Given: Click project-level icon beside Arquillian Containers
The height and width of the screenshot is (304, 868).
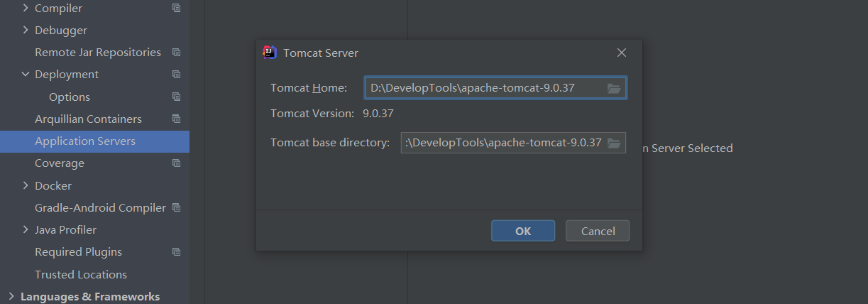Looking at the screenshot, I should click(x=176, y=119).
